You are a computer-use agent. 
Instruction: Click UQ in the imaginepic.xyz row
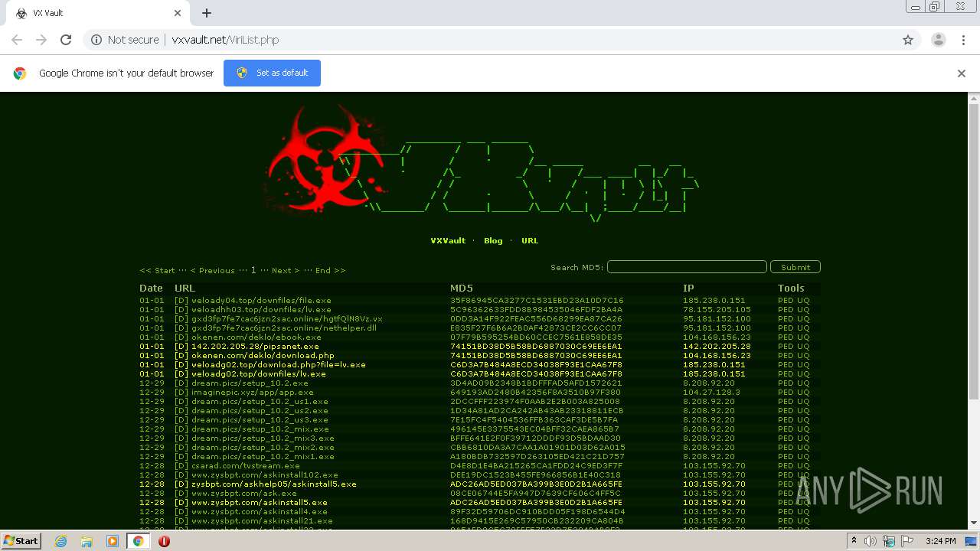[x=803, y=393]
